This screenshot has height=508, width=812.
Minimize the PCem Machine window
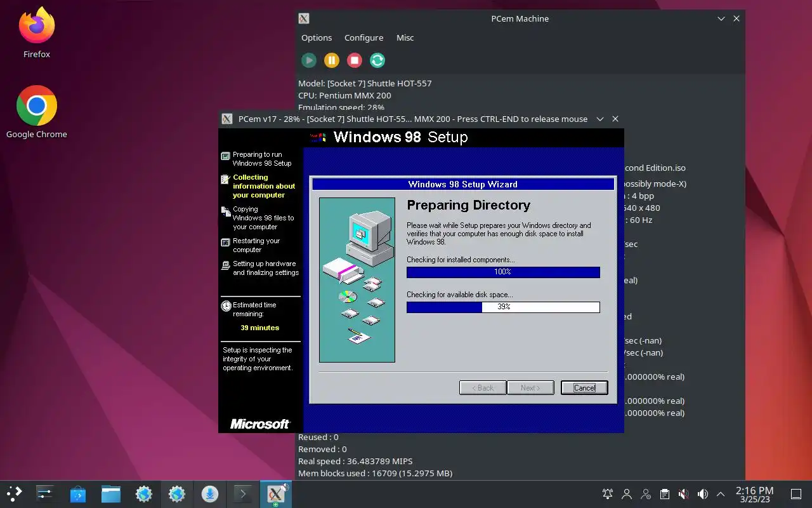[721, 18]
